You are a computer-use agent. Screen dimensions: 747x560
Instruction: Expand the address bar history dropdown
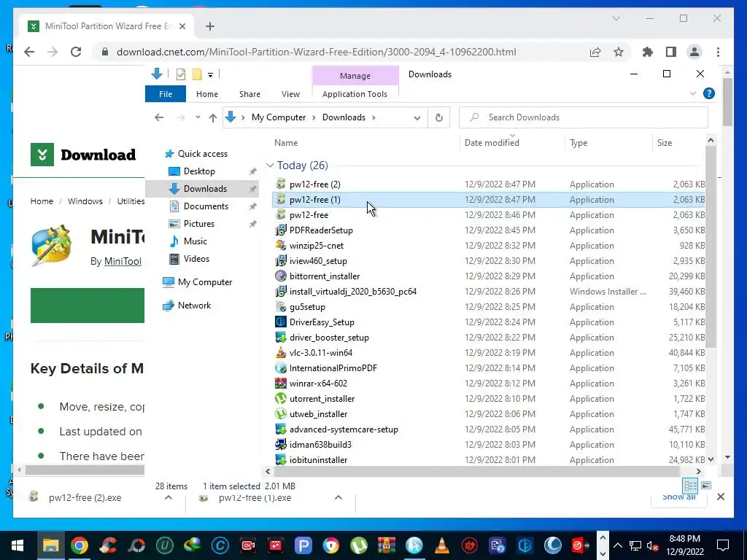coord(417,117)
